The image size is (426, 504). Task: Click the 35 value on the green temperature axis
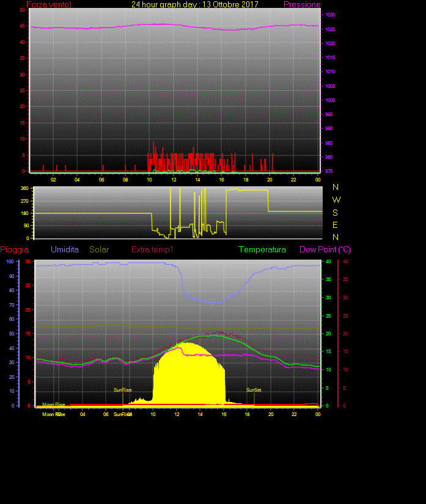click(328, 279)
